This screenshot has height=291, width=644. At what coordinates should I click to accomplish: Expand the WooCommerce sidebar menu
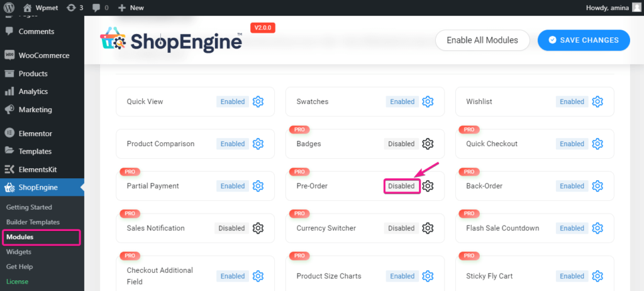pyautogui.click(x=43, y=55)
